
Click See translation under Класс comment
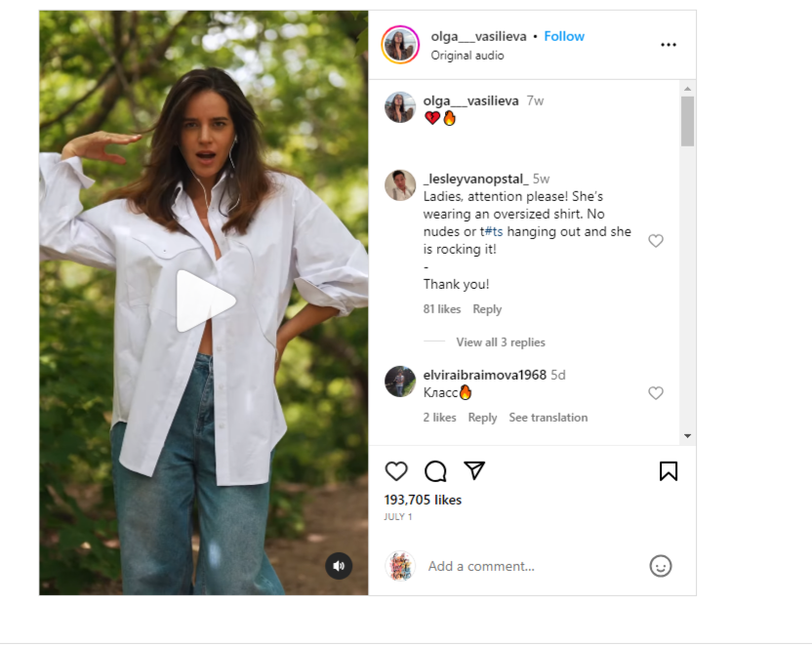tap(548, 418)
